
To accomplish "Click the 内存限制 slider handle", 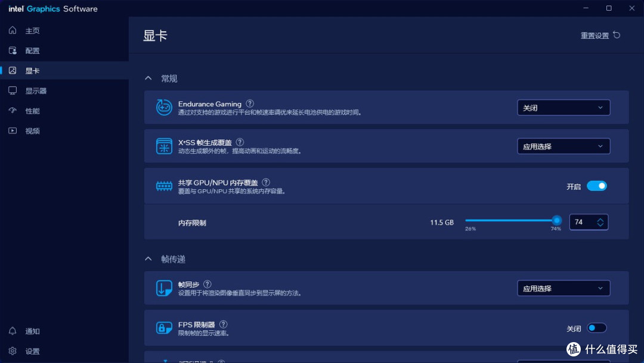I will click(556, 220).
